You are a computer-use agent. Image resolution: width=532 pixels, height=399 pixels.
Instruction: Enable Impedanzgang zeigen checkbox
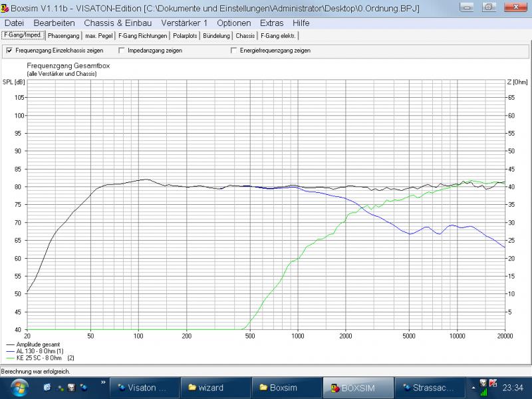[x=122, y=50]
